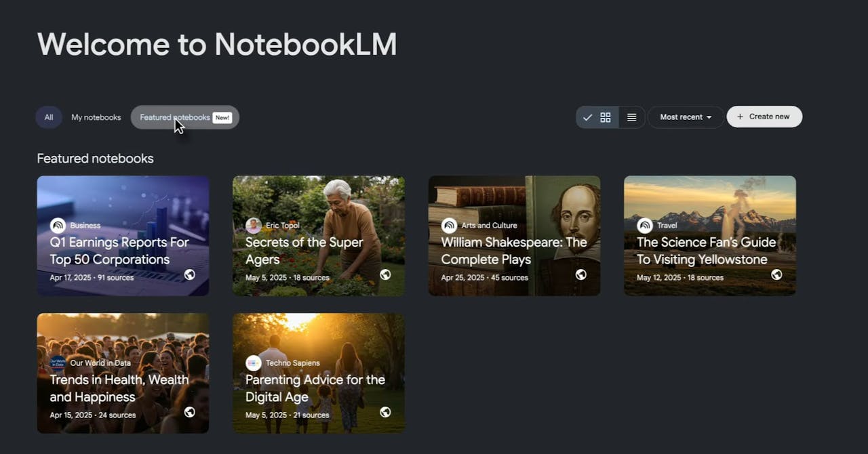Click the Techno Sapiens logo icon
Image resolution: width=868 pixels, height=454 pixels.
tap(254, 363)
